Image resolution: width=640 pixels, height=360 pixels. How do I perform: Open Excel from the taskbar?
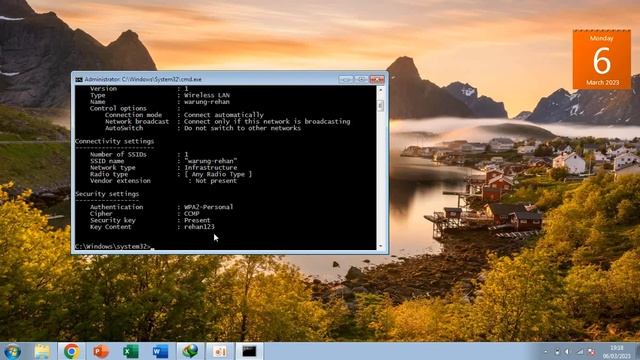point(131,351)
